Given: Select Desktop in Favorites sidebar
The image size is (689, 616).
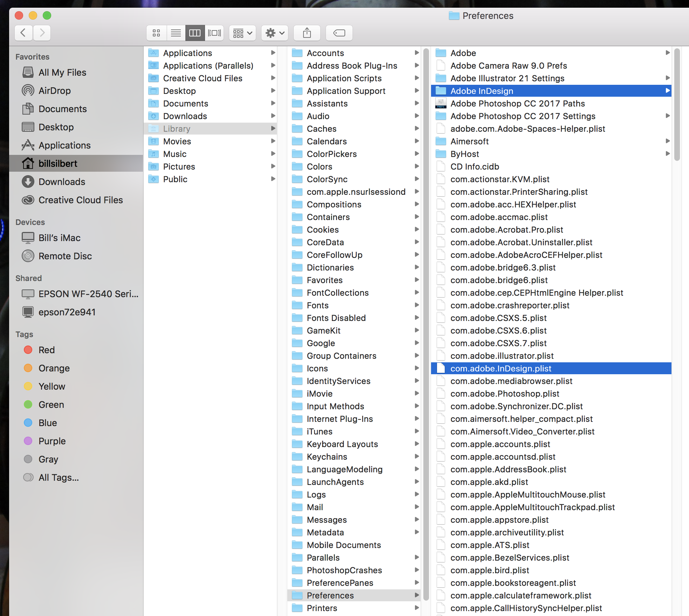Looking at the screenshot, I should pos(76,127).
